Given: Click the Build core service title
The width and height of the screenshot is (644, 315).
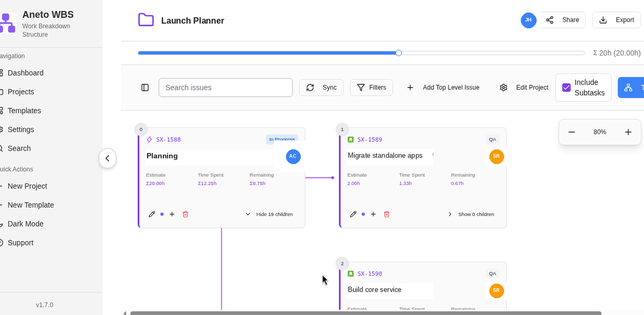Looking at the screenshot, I should coord(374,290).
